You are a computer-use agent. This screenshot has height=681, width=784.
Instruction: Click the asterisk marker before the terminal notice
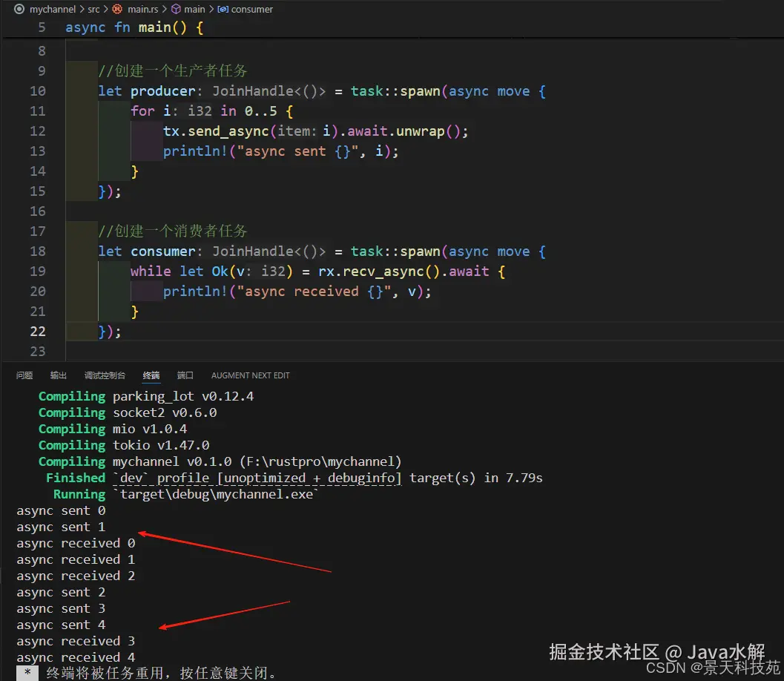[x=27, y=673]
